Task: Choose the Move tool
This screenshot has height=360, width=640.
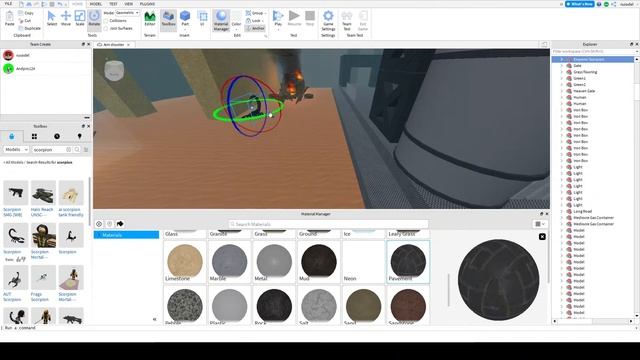Action: [66, 18]
